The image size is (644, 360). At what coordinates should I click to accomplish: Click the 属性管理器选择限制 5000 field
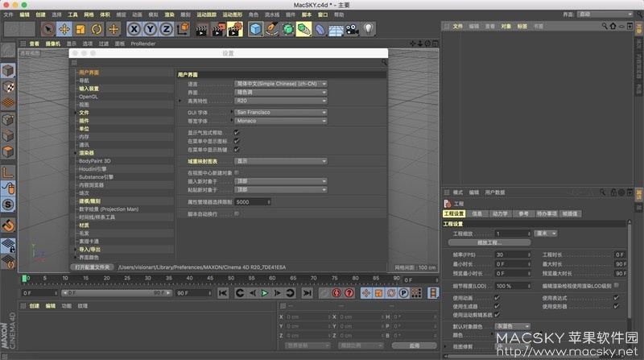click(253, 202)
